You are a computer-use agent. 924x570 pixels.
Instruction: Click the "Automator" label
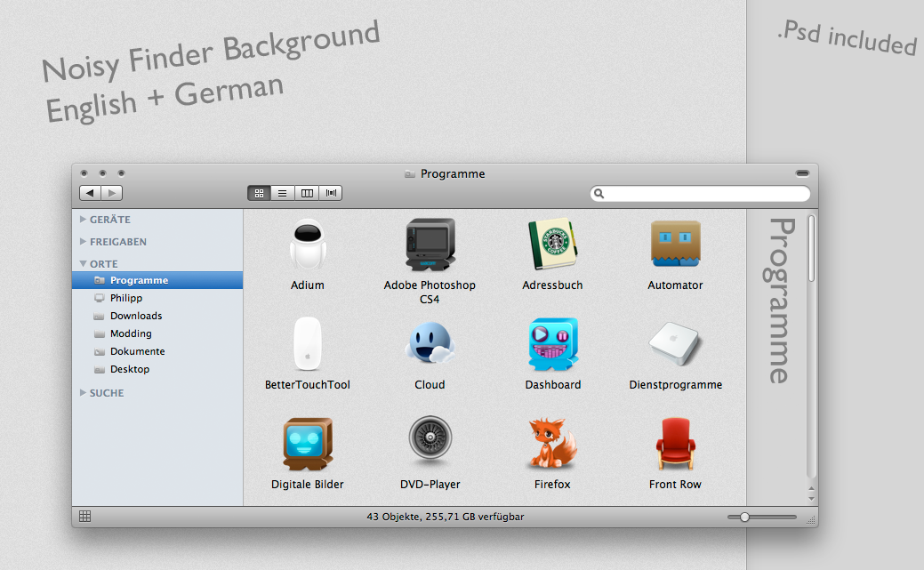(x=675, y=285)
